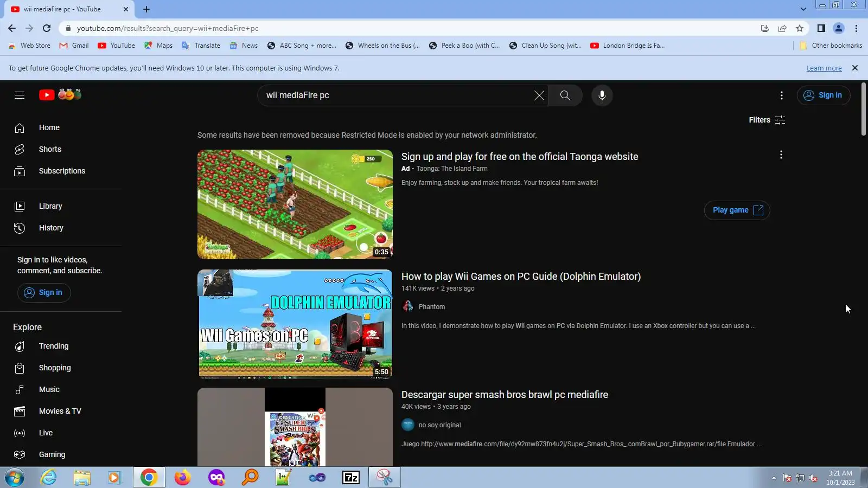Viewport: 868px width, 488px height.
Task: Open Maps bookmark
Action: [158, 46]
